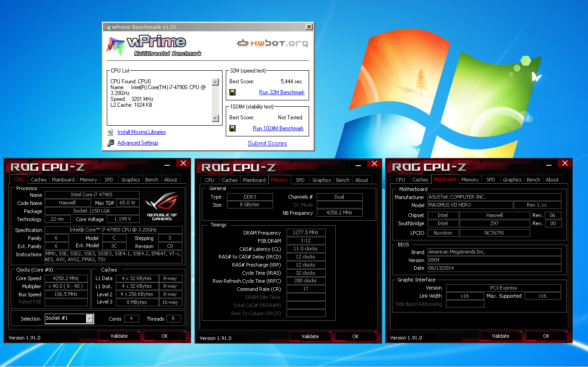The image size is (588, 367).
Task: Open About tab in the CPU window
Action: [x=171, y=180]
